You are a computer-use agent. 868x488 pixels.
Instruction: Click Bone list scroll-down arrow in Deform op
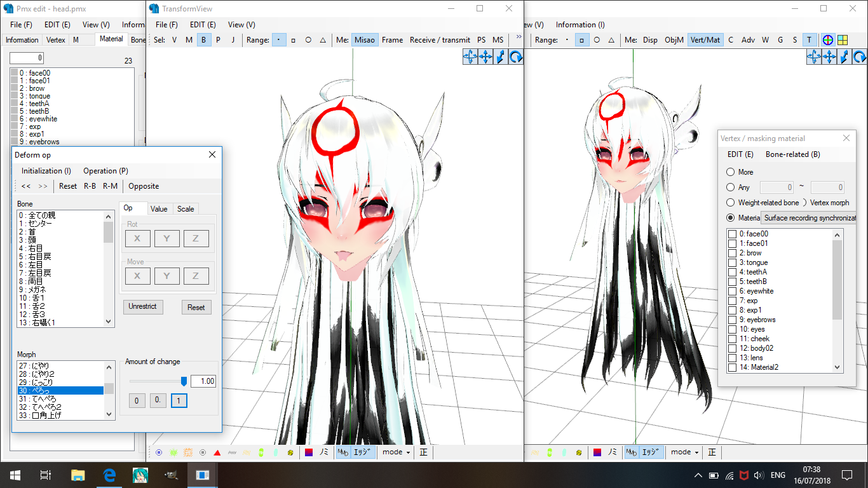pos(109,322)
